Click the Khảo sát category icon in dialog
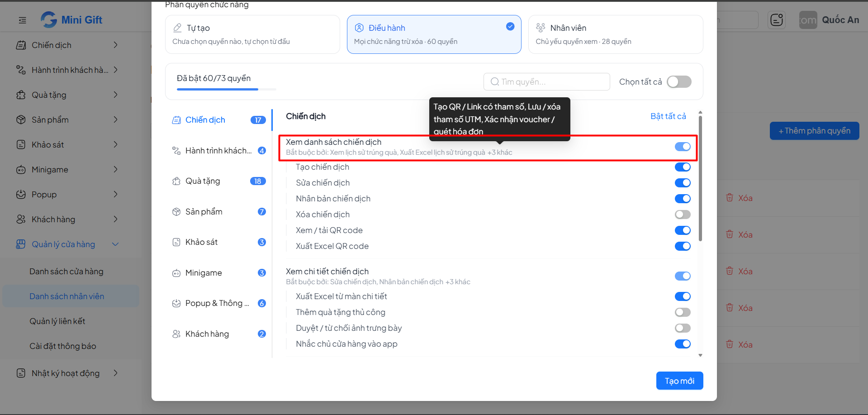The width and height of the screenshot is (868, 415). click(x=176, y=242)
